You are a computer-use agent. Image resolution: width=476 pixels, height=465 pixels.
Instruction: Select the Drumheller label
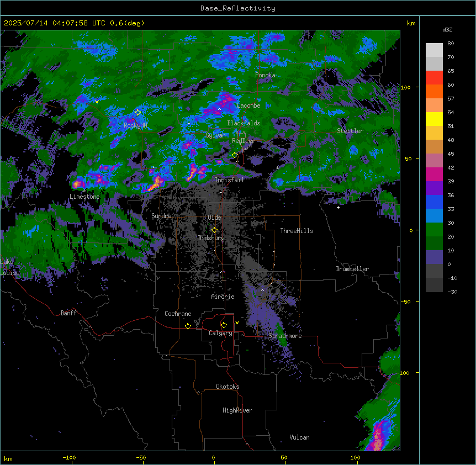(x=352, y=269)
